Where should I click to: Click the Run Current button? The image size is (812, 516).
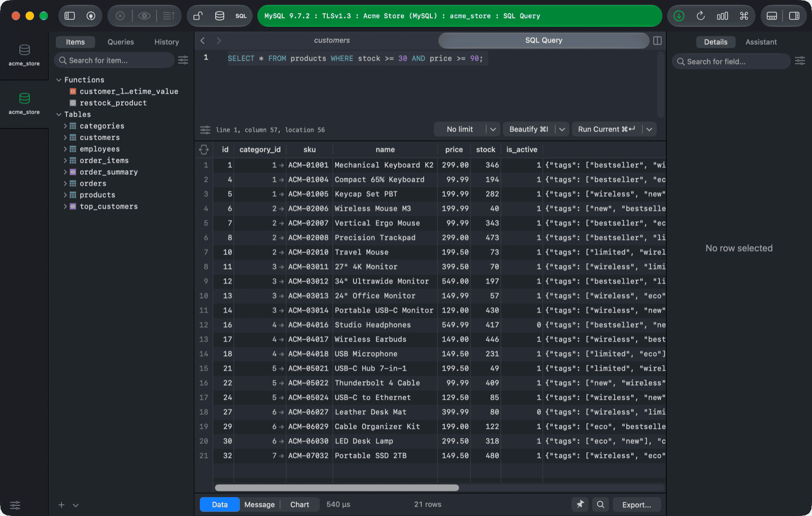[x=606, y=130]
